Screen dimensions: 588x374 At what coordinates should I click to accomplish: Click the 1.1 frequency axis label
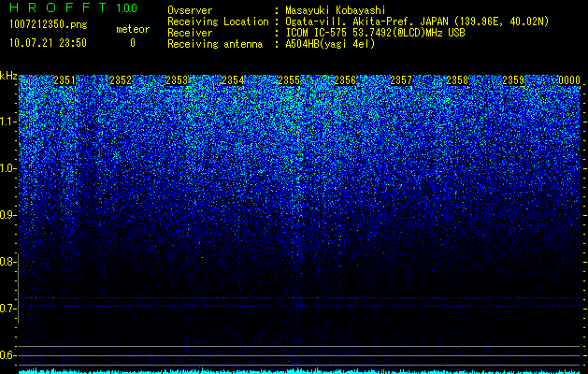tap(8, 122)
